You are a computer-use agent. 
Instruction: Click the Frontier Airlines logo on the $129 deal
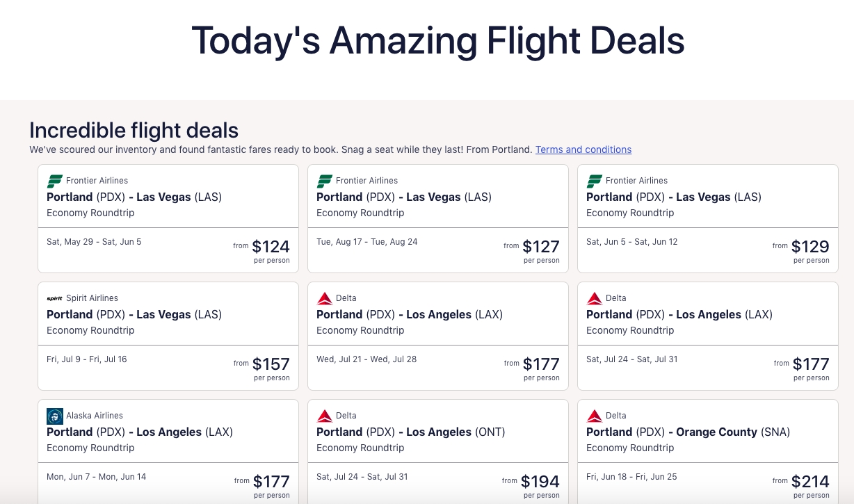click(595, 181)
